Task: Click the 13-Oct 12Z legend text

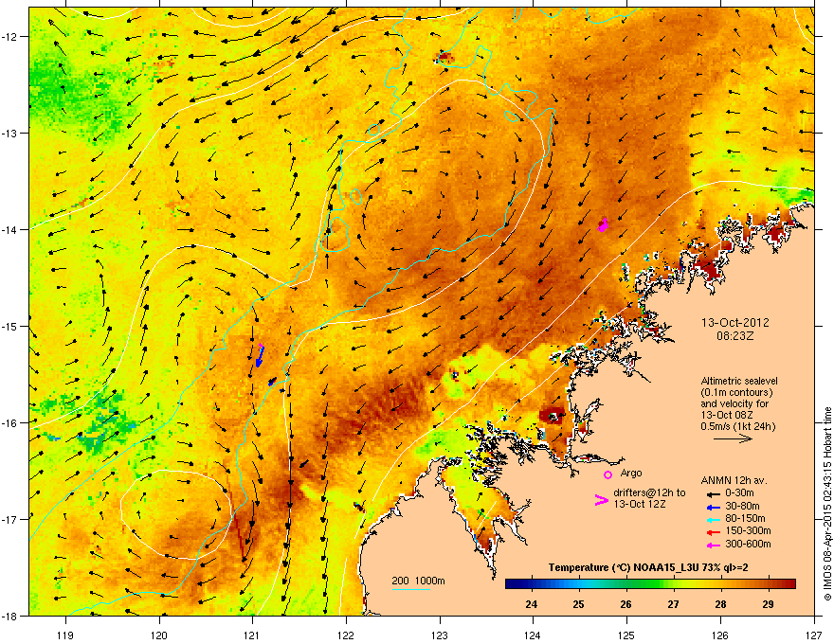Action: coord(640,504)
